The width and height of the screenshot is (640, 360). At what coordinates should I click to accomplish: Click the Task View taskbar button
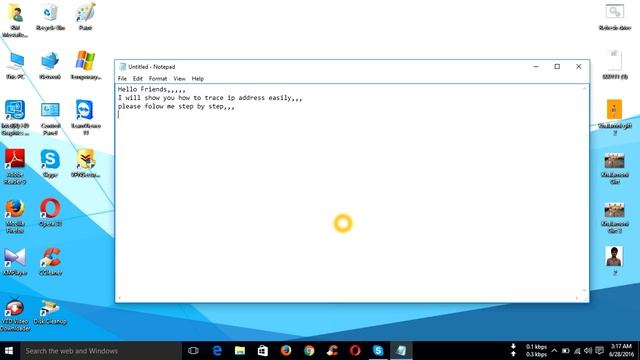coord(193,351)
